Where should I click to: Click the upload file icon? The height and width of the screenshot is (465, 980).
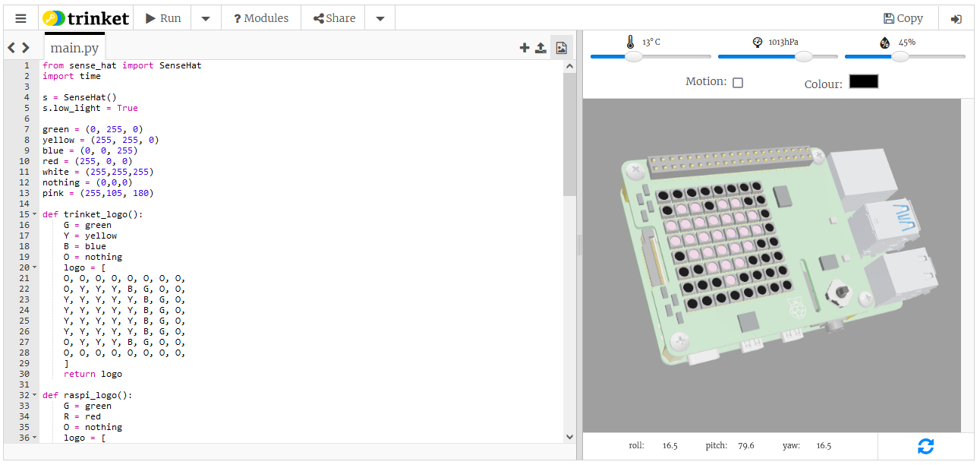tap(540, 48)
